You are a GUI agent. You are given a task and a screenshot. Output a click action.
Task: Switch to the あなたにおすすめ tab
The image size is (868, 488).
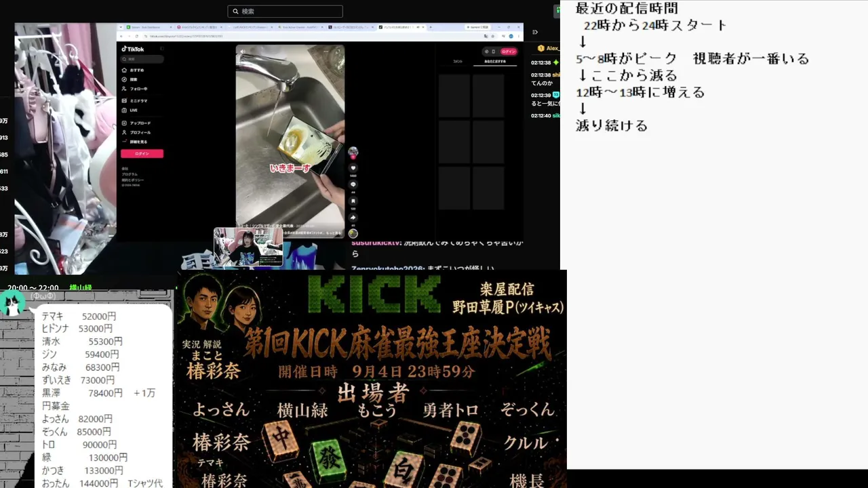pos(494,62)
